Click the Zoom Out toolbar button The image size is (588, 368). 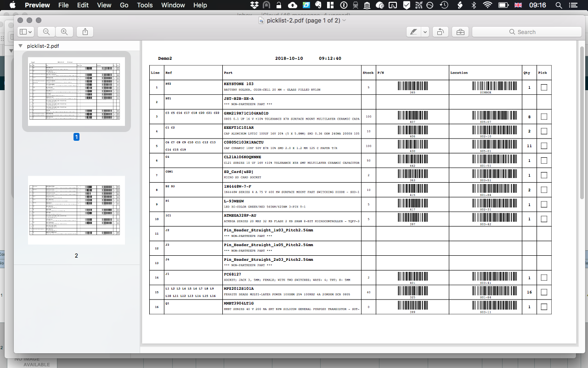(46, 32)
